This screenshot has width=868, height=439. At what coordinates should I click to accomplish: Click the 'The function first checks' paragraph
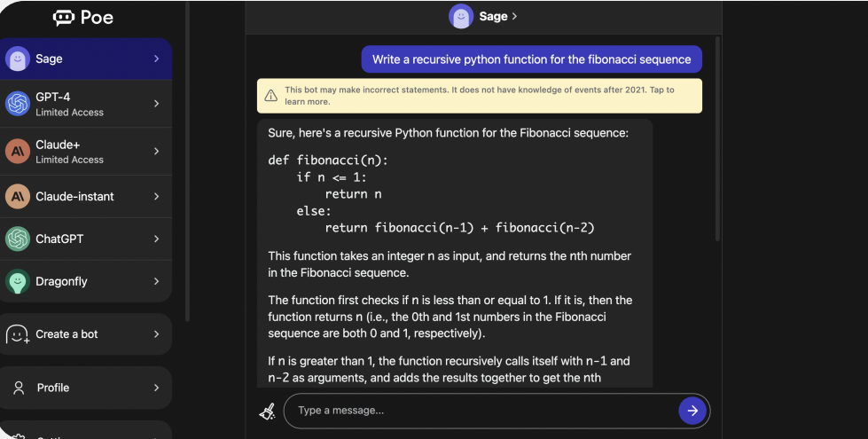(450, 317)
